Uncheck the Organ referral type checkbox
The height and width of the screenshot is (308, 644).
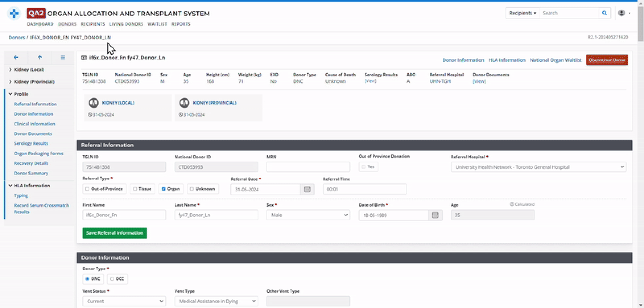[x=163, y=189]
